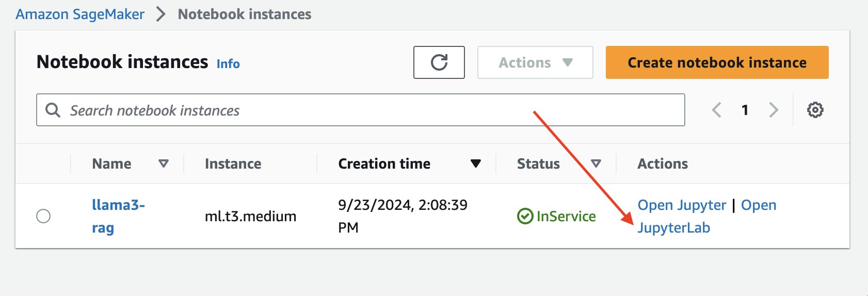The height and width of the screenshot is (296, 868).
Task: Click the Instance column header
Action: point(233,163)
